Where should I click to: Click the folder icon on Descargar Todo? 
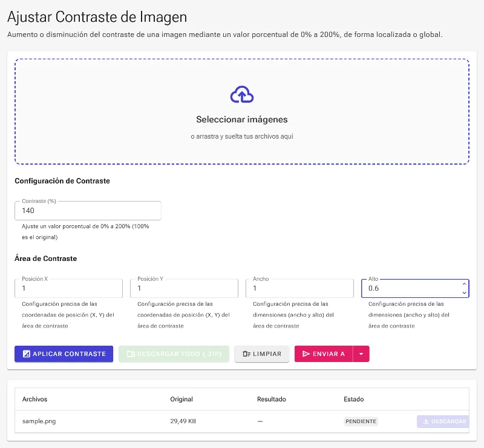[x=131, y=354]
